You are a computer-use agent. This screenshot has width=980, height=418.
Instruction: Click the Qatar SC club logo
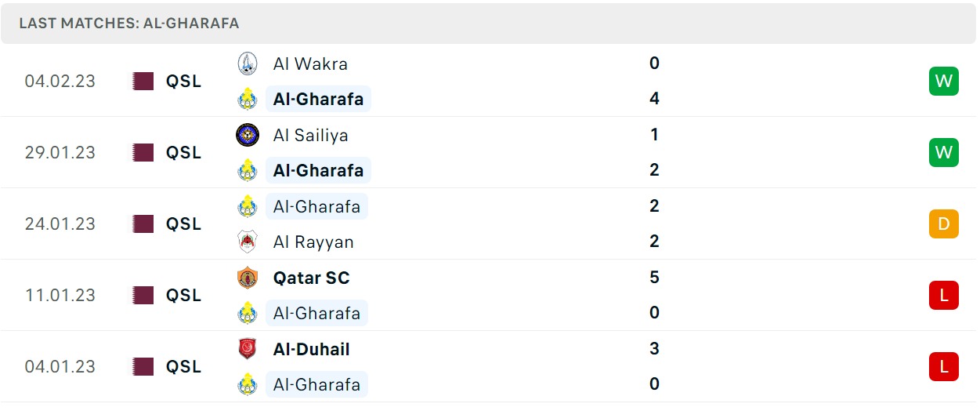(248, 278)
